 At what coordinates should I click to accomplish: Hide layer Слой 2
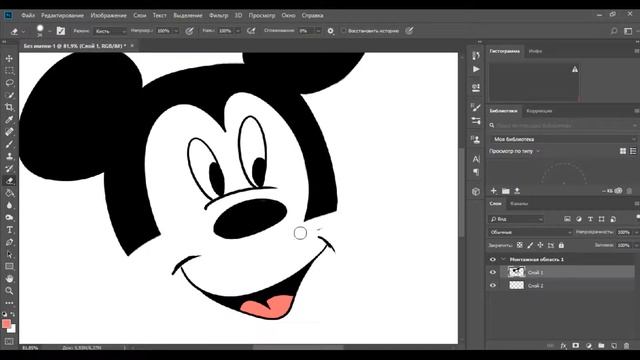[x=493, y=285]
